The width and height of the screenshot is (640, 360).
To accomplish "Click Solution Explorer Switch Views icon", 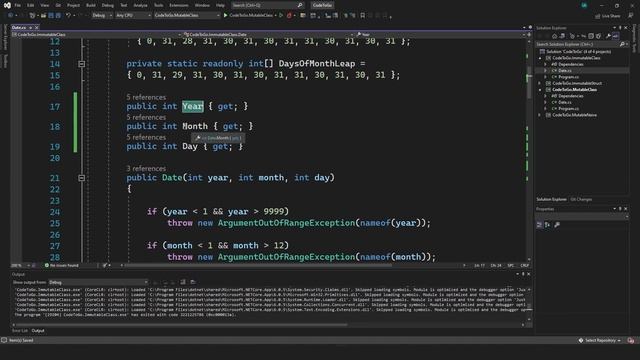I will pyautogui.click(x=562, y=36).
